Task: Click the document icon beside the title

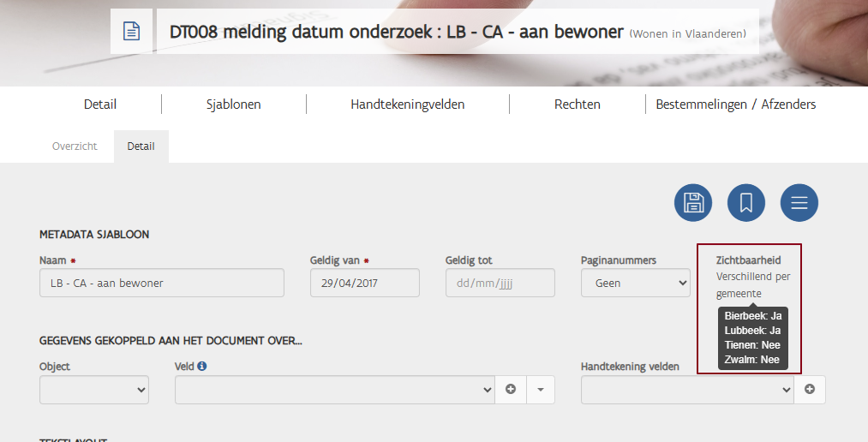Action: pyautogui.click(x=131, y=32)
